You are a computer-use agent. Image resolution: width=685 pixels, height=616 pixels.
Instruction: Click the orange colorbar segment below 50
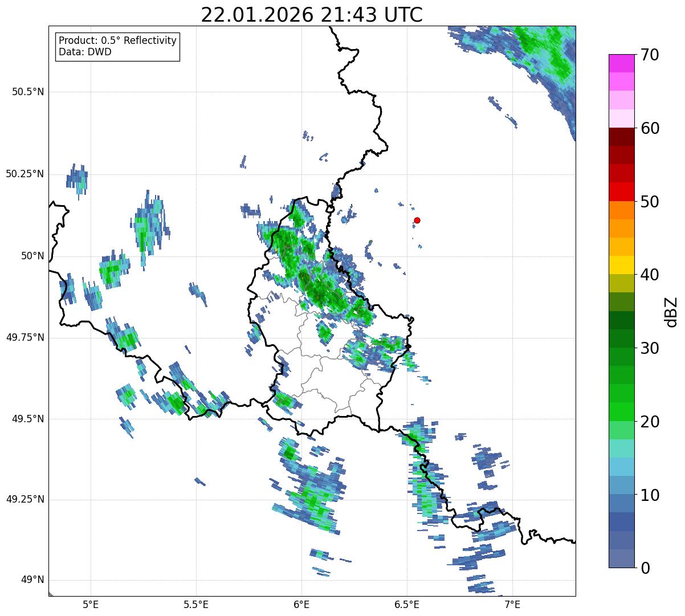(x=622, y=210)
